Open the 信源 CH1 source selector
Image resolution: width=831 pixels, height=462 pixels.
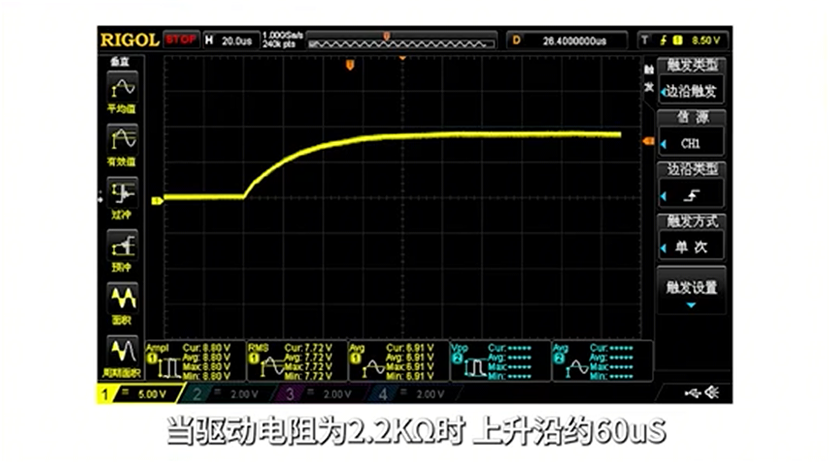click(x=691, y=132)
